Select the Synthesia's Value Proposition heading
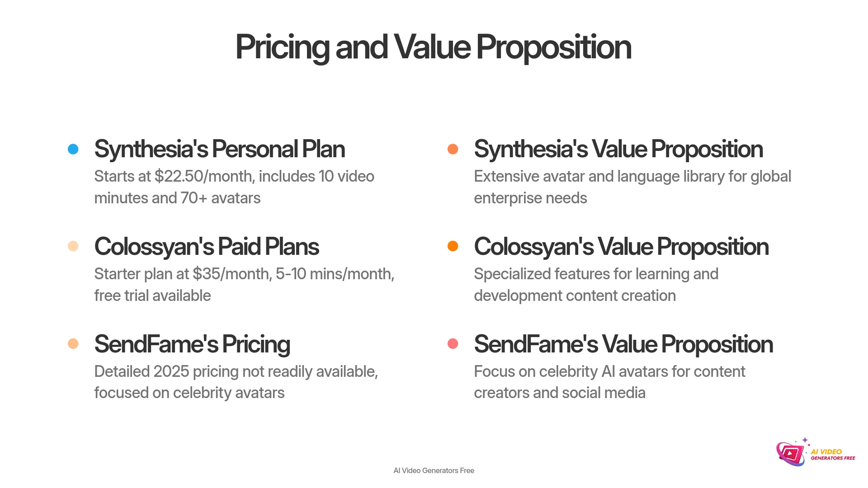Screen dimensions: 868x488 coord(618,149)
